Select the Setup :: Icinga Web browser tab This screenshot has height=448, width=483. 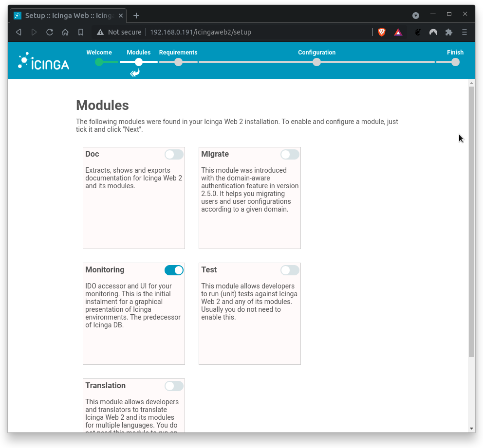[x=68, y=15]
